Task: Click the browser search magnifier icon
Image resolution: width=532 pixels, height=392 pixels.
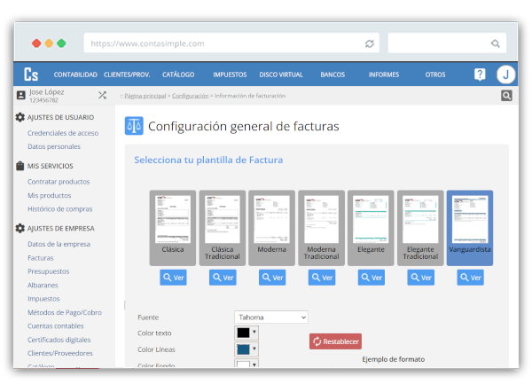Action: [495, 43]
